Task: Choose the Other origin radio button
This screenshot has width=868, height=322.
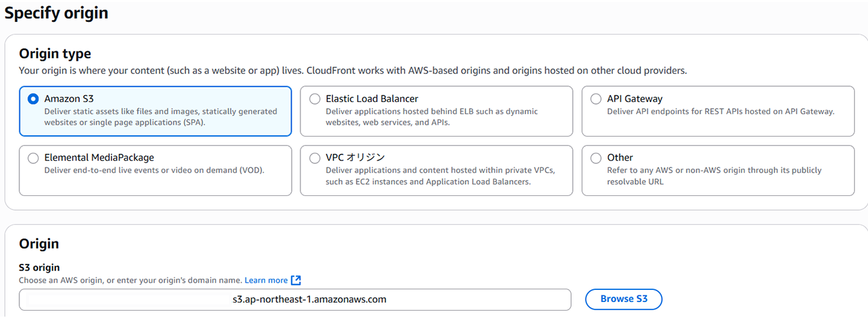Action: [596, 158]
